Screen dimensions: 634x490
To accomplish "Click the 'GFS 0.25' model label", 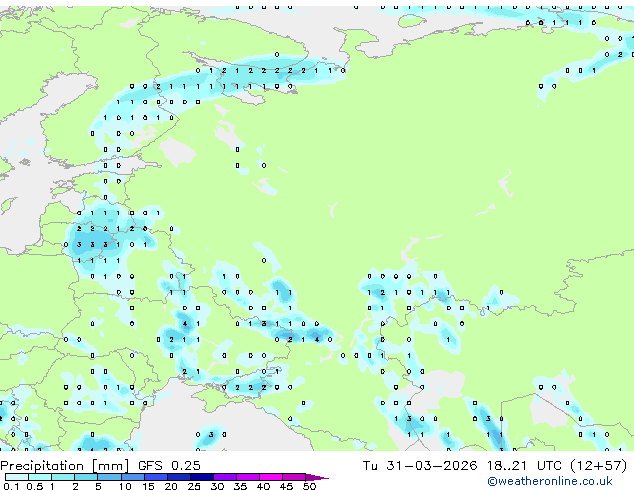I will pyautogui.click(x=169, y=466).
